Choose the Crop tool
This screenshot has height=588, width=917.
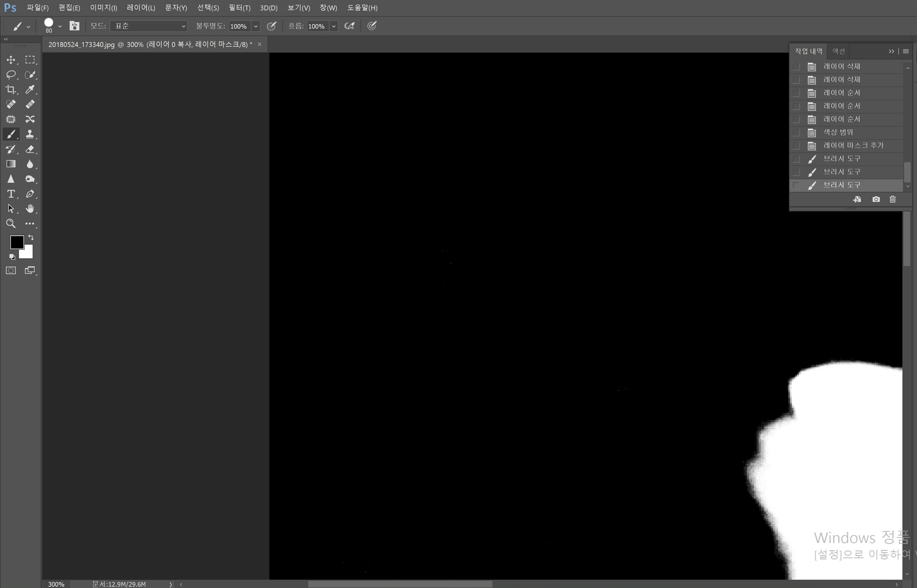pyautogui.click(x=11, y=89)
